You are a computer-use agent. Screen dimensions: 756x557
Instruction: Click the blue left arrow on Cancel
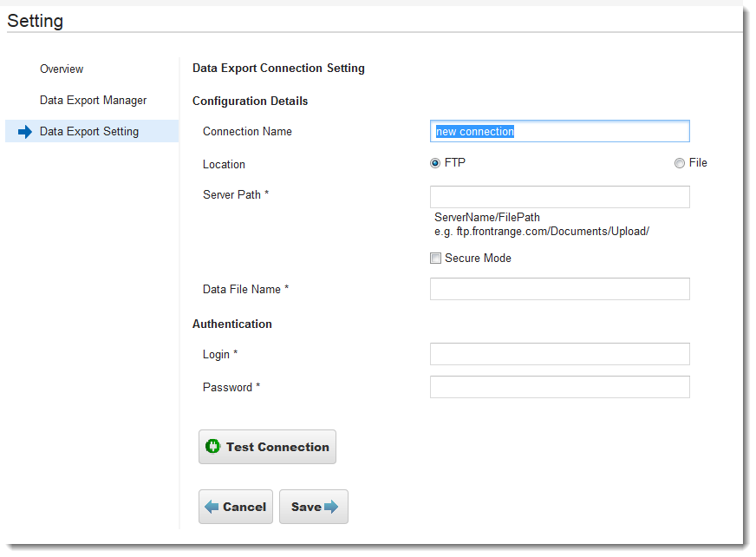pyautogui.click(x=212, y=507)
